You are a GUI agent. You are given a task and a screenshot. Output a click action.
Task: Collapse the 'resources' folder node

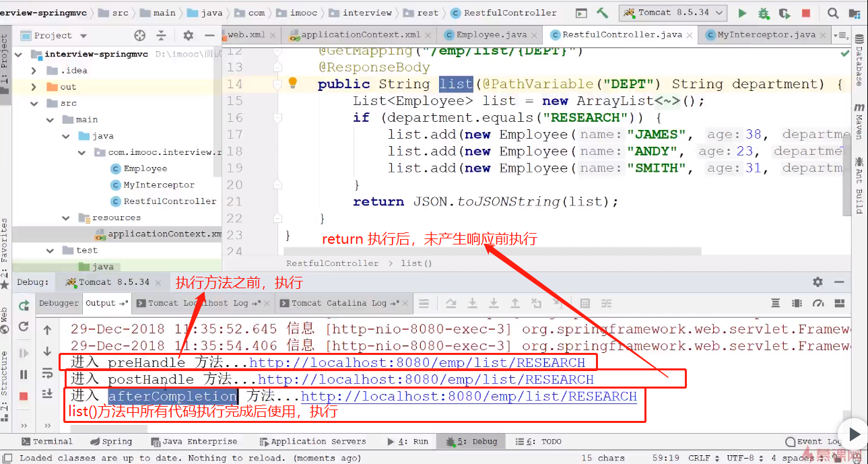point(66,218)
